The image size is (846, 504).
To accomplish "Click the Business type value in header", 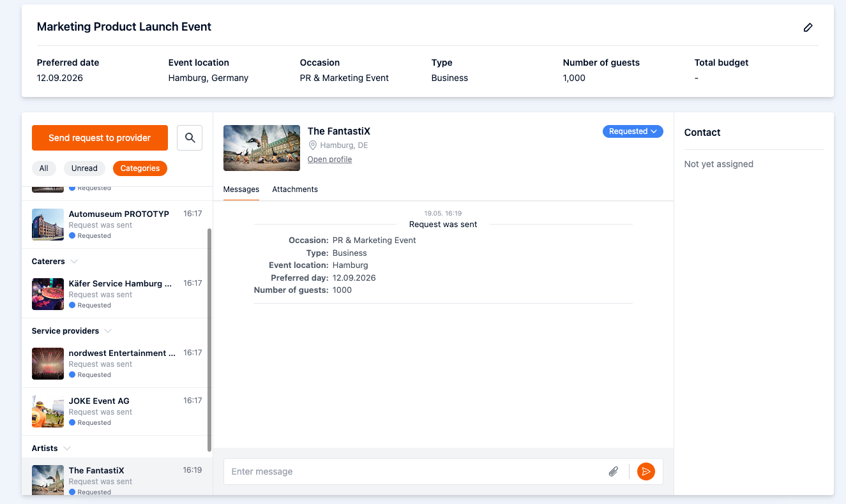I will (449, 78).
